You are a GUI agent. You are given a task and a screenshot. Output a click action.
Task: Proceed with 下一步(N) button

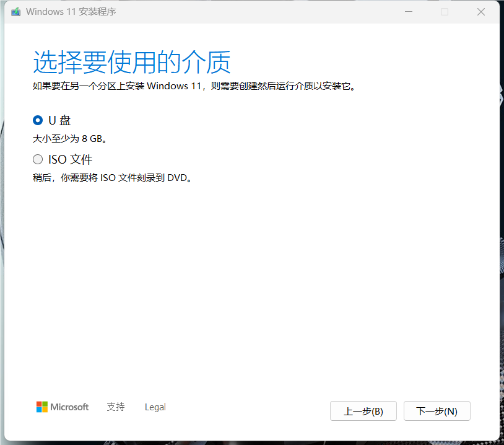437,411
